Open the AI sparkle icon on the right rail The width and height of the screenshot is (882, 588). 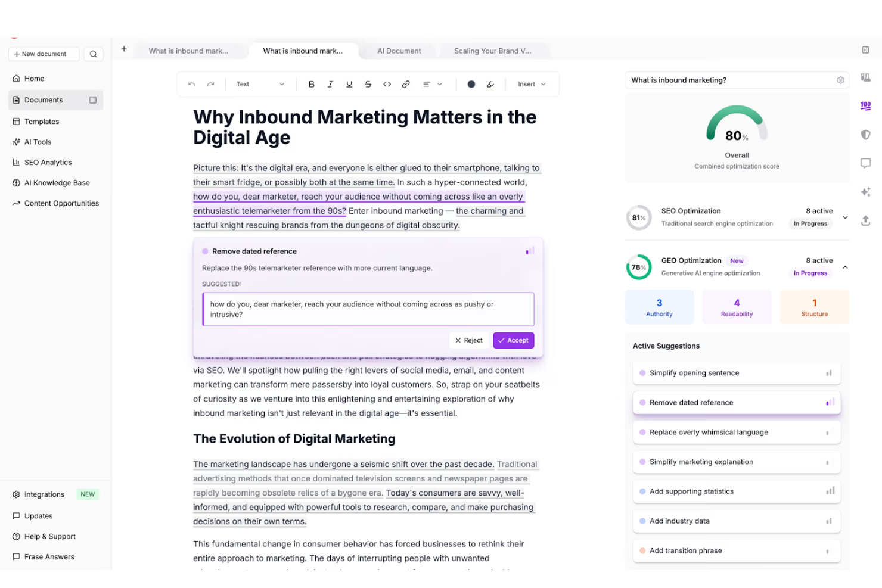point(865,192)
